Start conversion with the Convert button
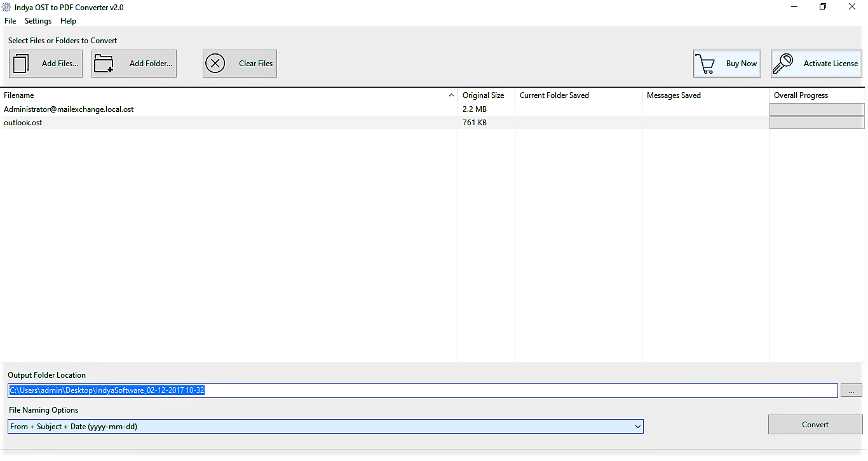The image size is (868, 461). coord(815,425)
